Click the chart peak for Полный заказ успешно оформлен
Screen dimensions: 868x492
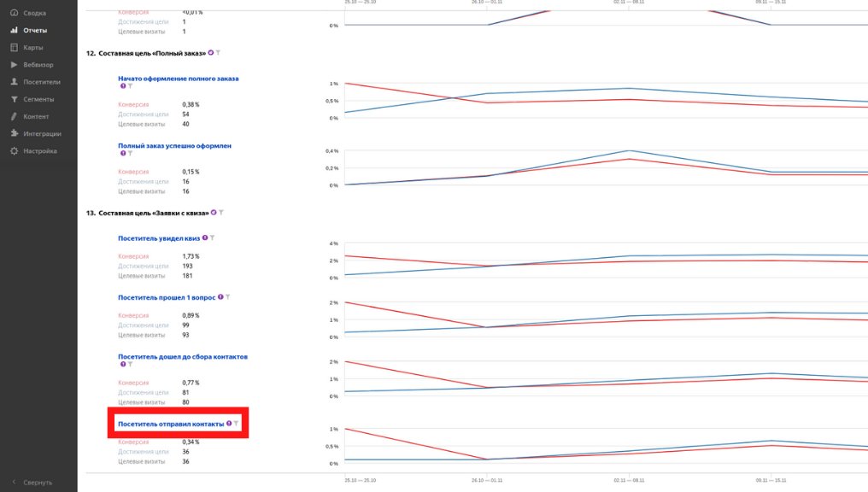(629, 151)
